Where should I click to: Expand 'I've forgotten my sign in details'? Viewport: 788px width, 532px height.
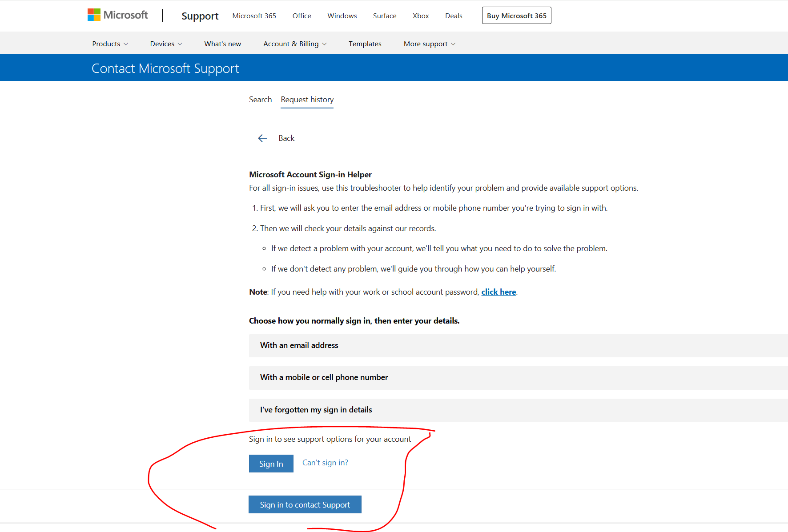[519, 410]
